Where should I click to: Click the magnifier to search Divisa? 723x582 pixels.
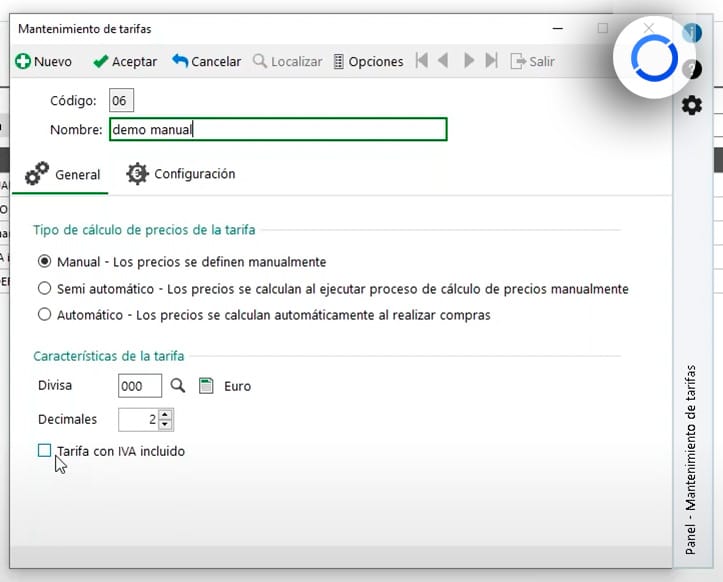[178, 386]
